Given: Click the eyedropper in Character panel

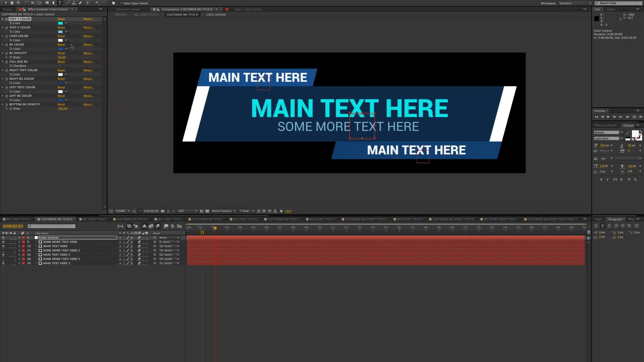Looking at the screenshot, I should 628,133.
